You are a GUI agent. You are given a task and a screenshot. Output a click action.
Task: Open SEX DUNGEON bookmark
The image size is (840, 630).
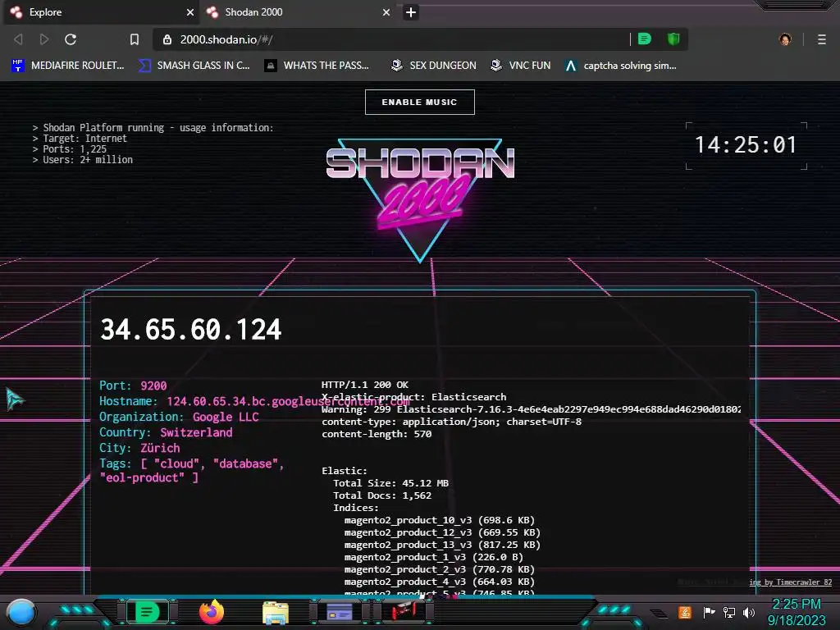point(433,66)
